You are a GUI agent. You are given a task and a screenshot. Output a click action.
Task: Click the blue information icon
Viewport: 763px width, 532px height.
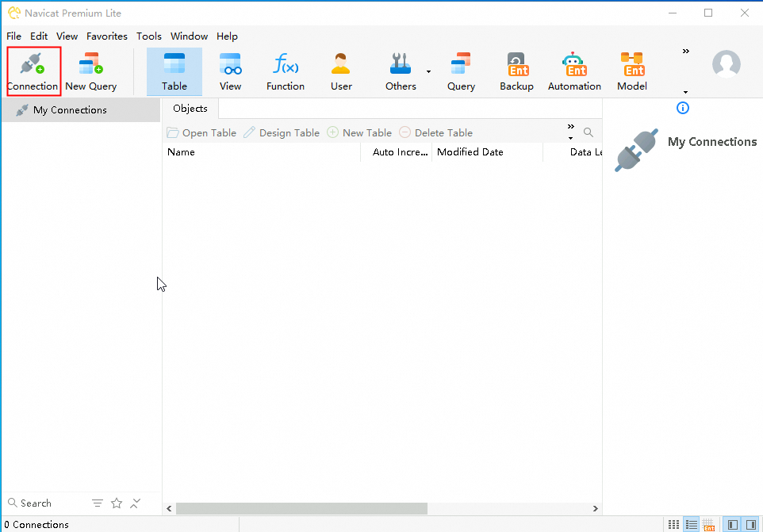683,108
